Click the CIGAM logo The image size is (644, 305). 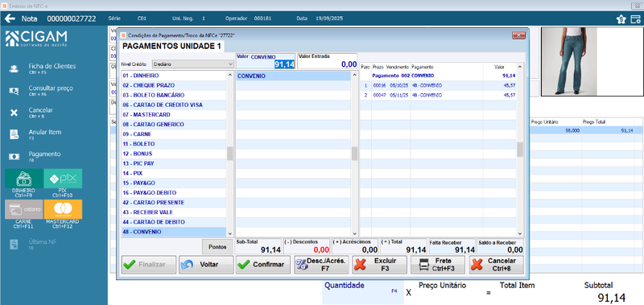click(x=36, y=38)
